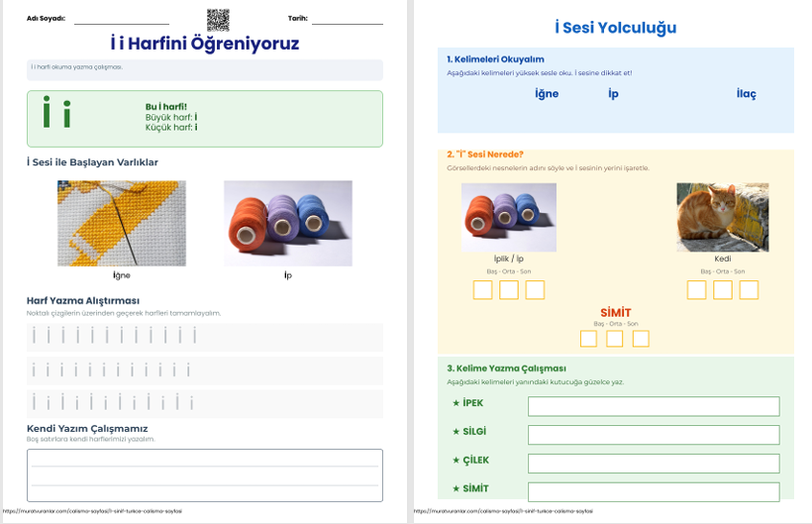Click the star icon beside SİLGİ

(x=456, y=432)
